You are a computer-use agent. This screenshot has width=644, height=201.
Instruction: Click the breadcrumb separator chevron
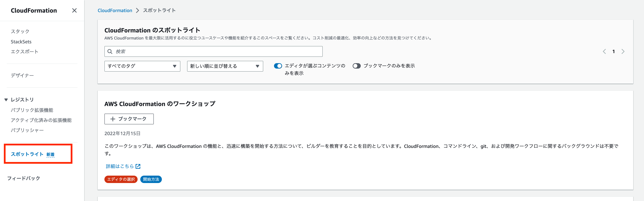[x=137, y=10]
